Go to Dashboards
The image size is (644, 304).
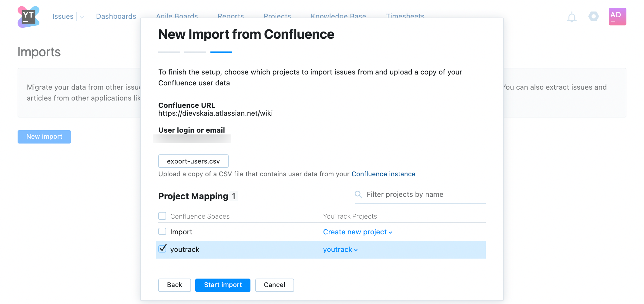point(116,16)
